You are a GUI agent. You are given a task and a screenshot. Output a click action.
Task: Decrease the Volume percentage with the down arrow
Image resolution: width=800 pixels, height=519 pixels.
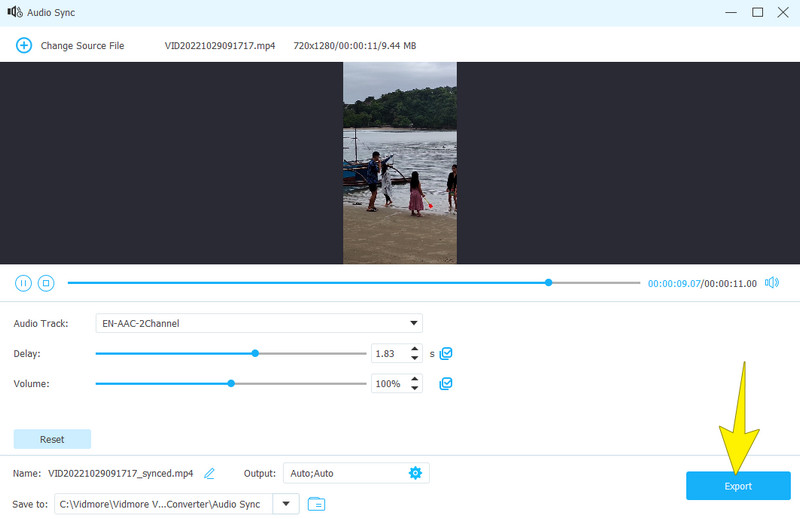[416, 388]
